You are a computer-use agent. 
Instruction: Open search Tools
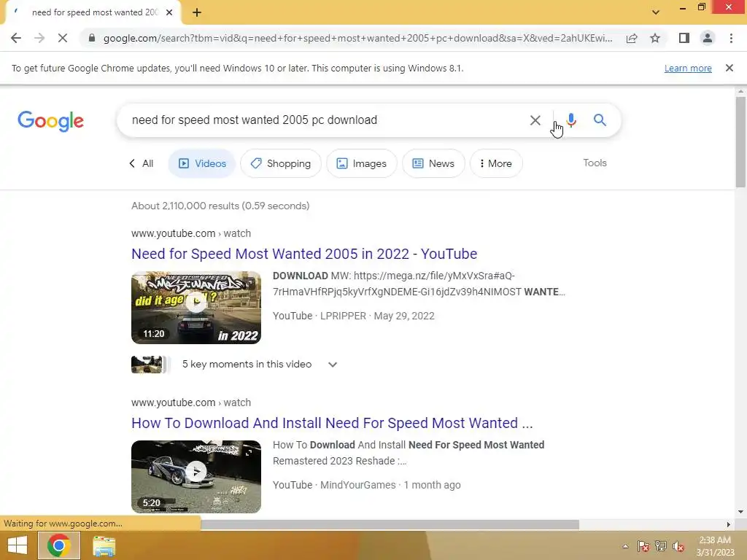coord(595,163)
